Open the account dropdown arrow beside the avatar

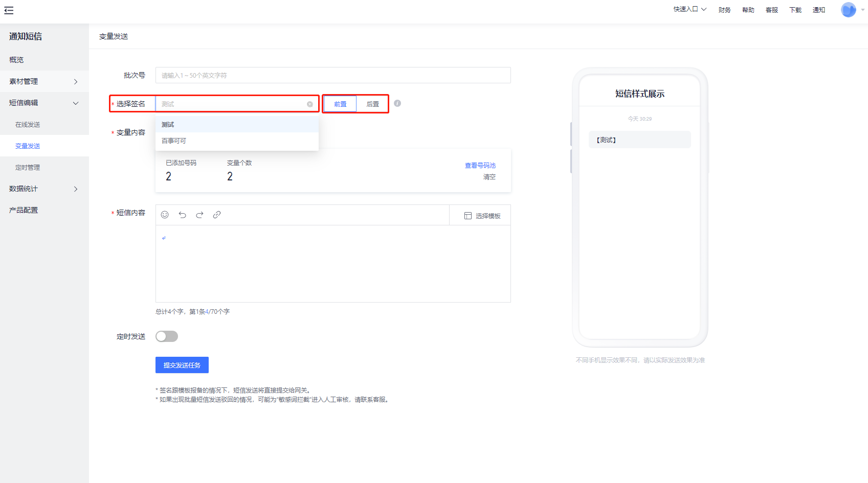tap(863, 10)
